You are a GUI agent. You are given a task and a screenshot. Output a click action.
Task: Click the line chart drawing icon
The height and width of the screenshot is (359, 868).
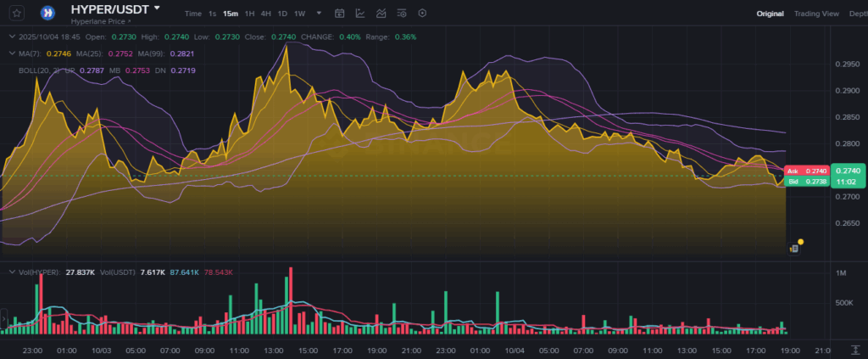(360, 14)
